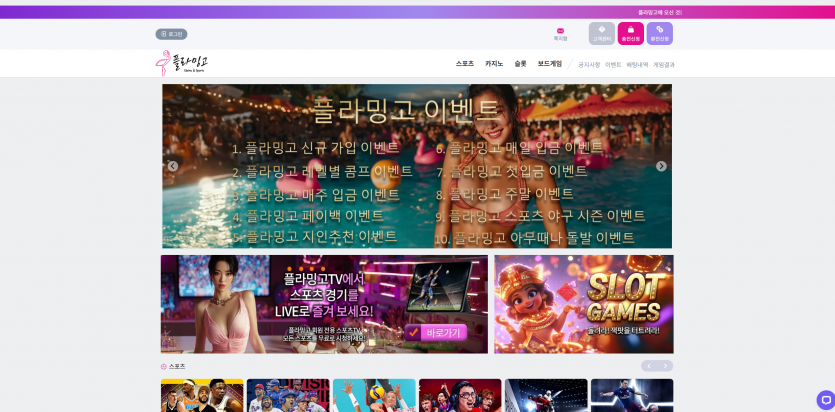Click the 플라밍고 이벤트 main banner

click(417, 166)
